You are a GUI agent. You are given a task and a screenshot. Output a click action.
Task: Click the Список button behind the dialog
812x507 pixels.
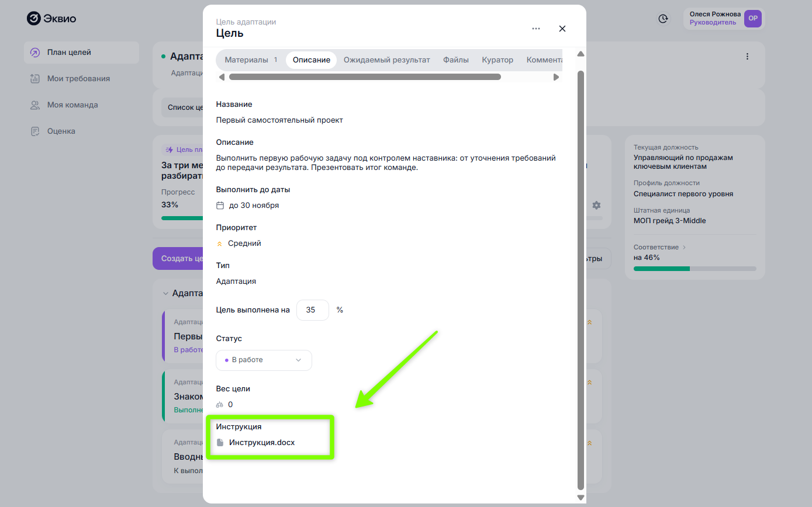point(182,107)
